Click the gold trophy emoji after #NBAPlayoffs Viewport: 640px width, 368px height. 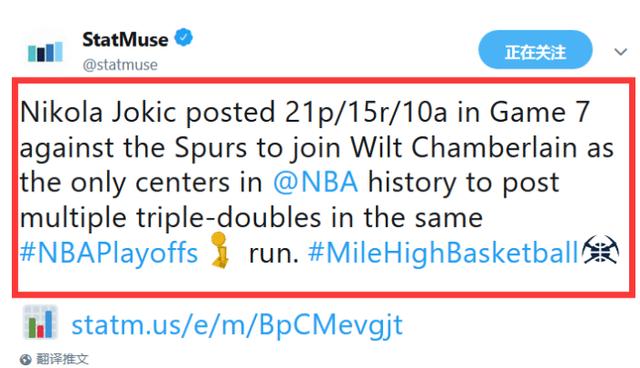(221, 250)
